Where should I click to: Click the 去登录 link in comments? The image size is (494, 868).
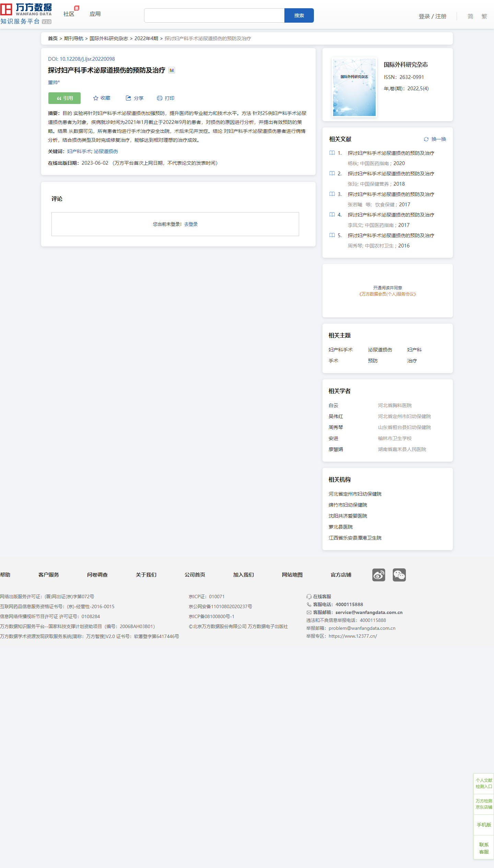click(x=191, y=224)
